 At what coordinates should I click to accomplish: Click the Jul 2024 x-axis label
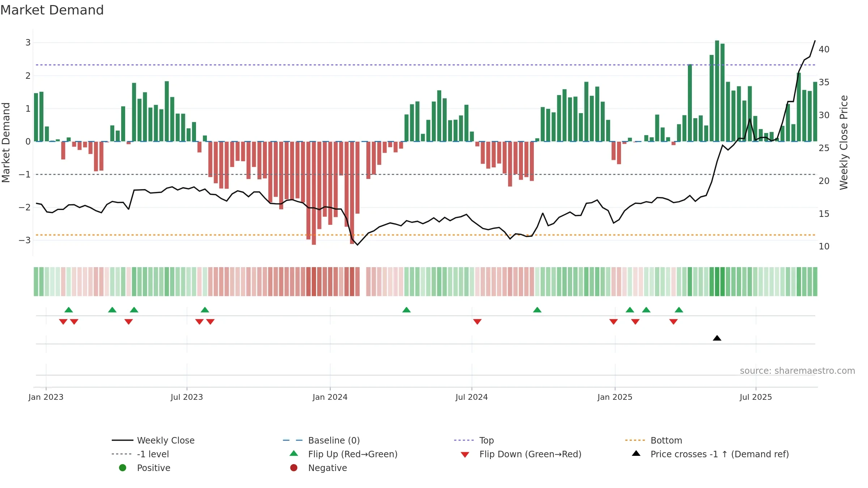[x=472, y=397]
